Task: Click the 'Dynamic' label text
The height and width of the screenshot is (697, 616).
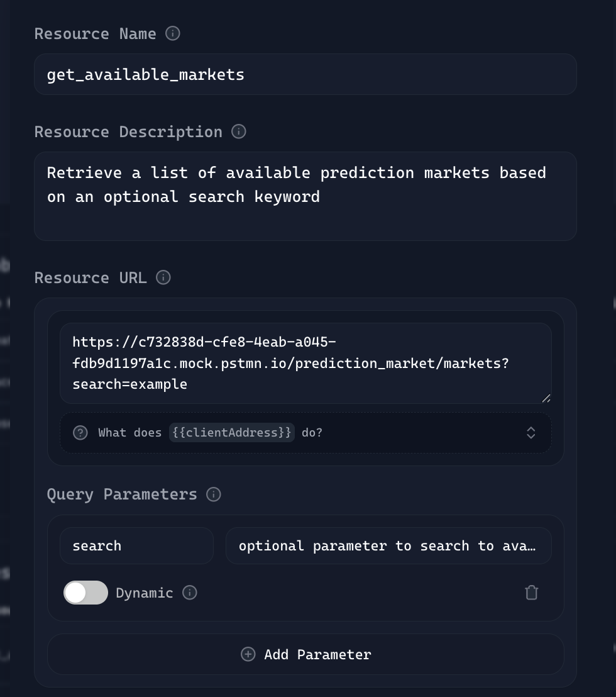Action: tap(145, 593)
